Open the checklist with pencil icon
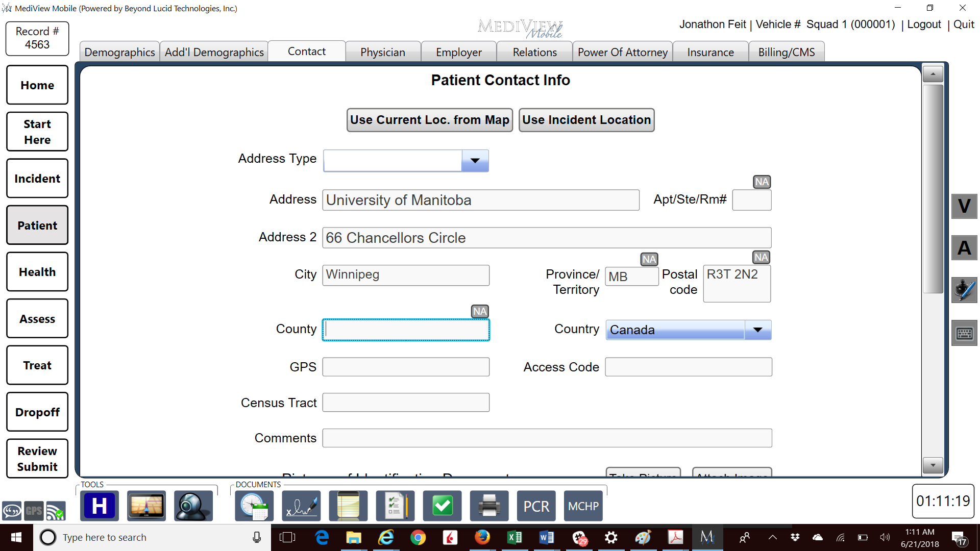Viewport: 980px width, 551px height. [x=395, y=506]
